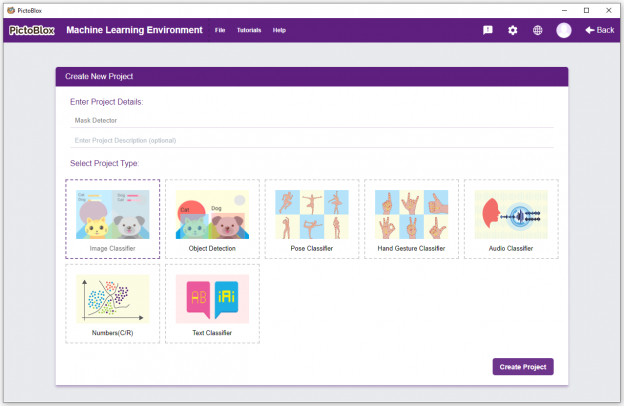Open the feedback message icon
Screen dimensions: 624x406
[x=488, y=30]
